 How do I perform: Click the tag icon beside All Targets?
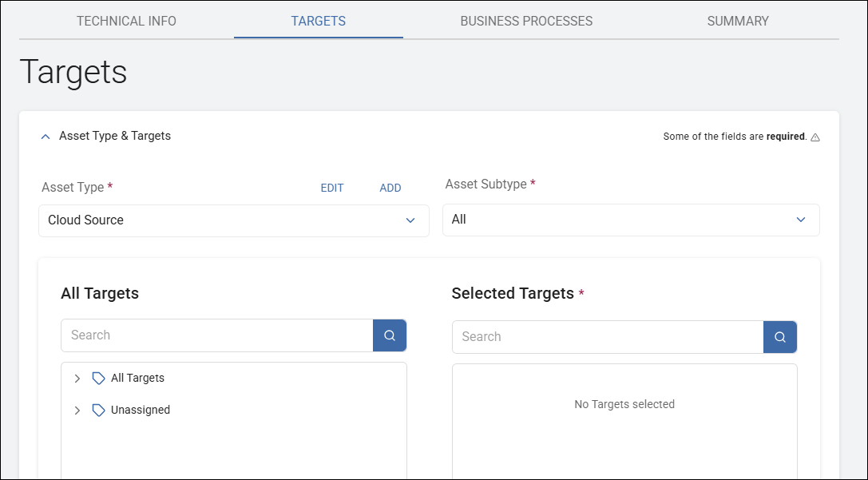tap(97, 377)
